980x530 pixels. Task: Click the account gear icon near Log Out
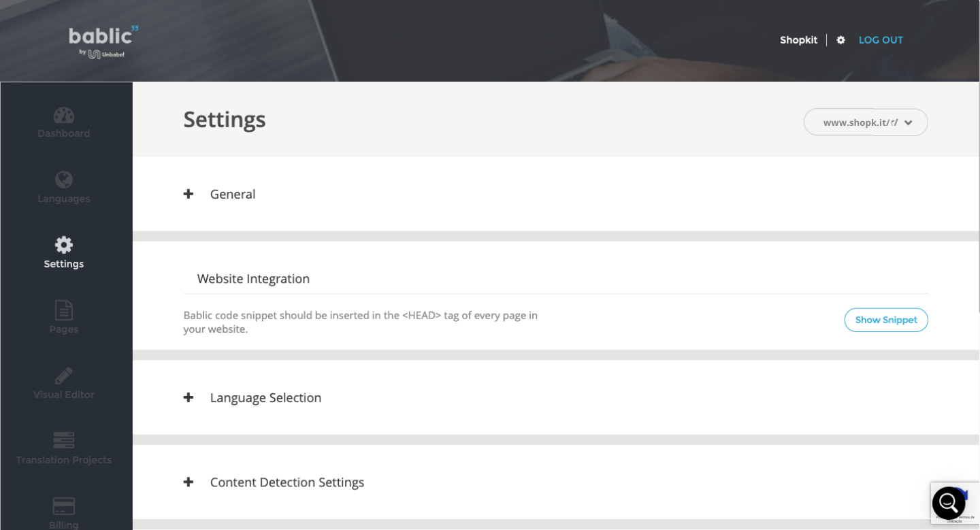(841, 40)
